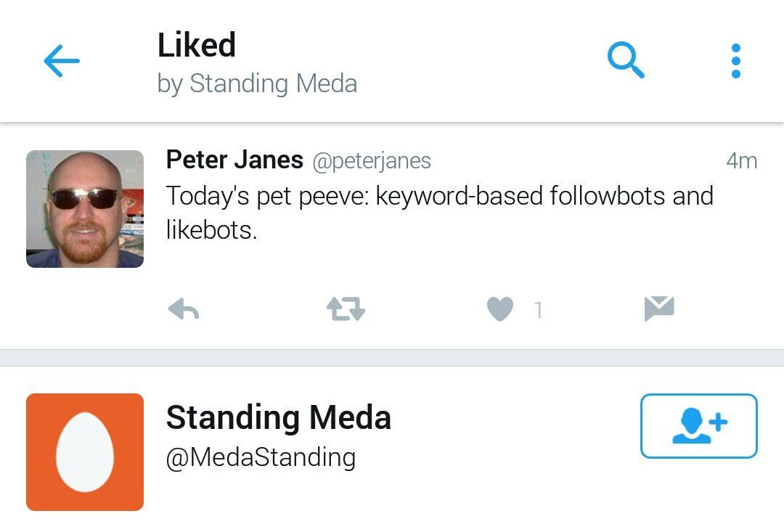Retweet the pet peeve tweet

coord(346,310)
